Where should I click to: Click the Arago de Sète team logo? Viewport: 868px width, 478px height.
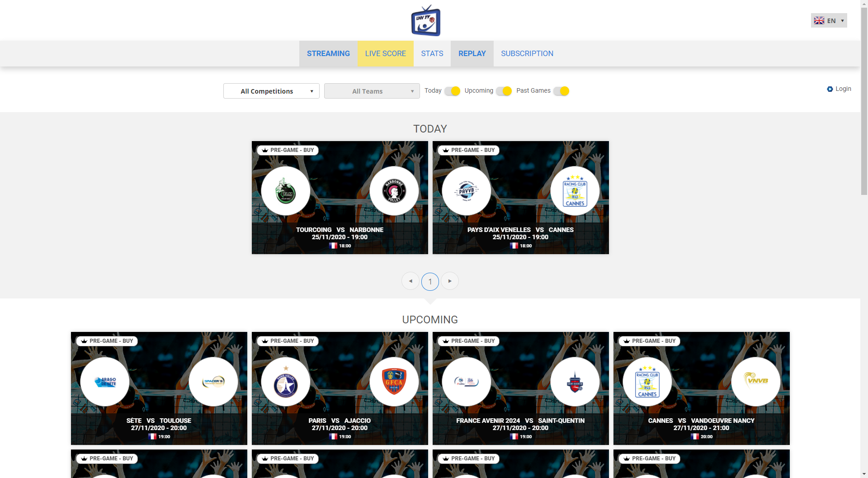click(x=105, y=382)
